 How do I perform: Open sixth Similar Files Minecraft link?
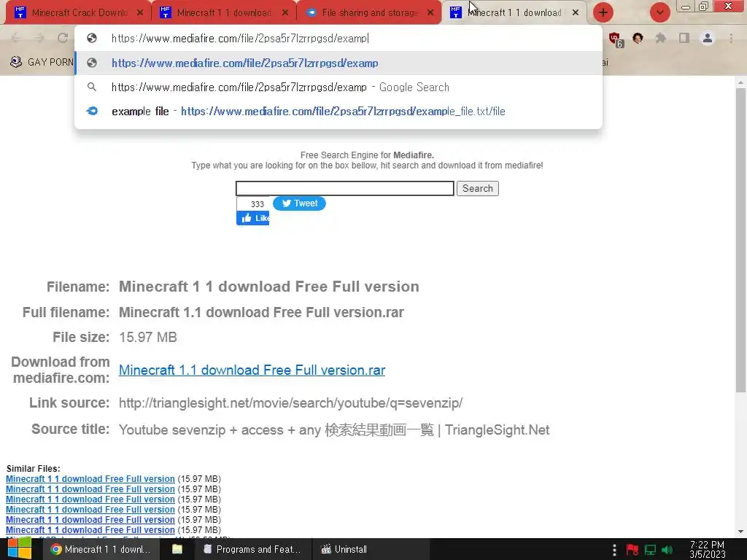pos(90,530)
